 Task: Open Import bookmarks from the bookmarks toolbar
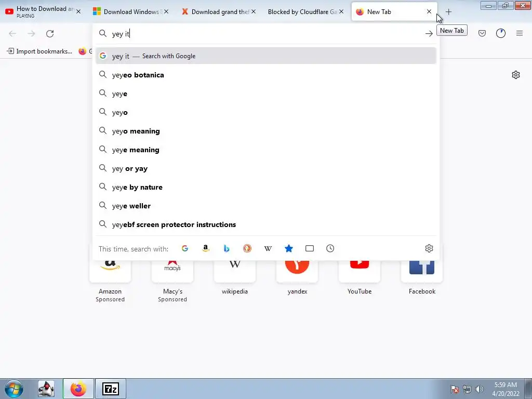coord(39,51)
